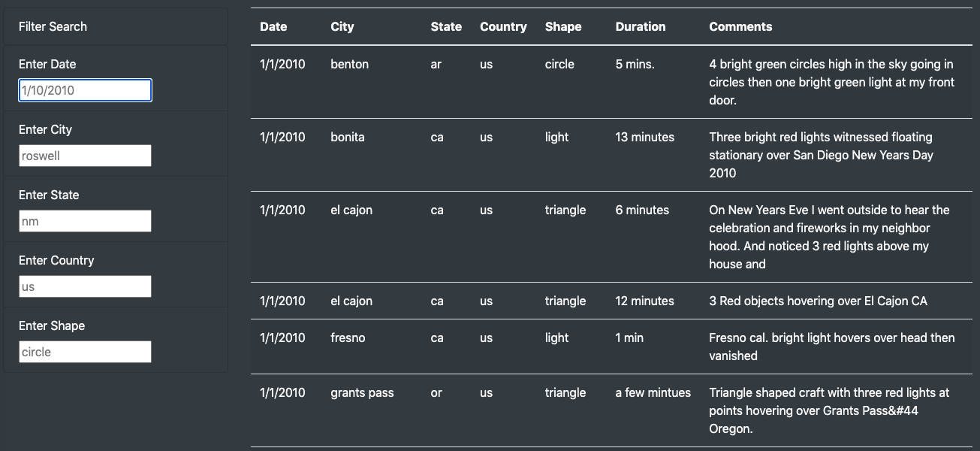Screen dimensions: 980x451
Task: Click the bonita city entry
Action: click(348, 138)
